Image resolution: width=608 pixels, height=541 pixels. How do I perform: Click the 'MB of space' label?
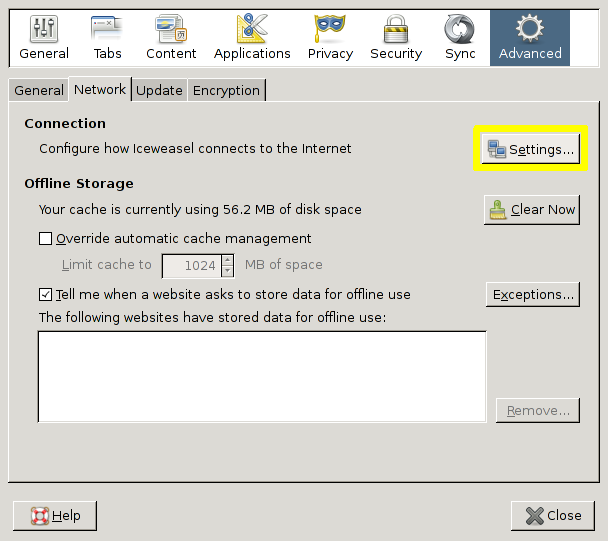pyautogui.click(x=283, y=265)
